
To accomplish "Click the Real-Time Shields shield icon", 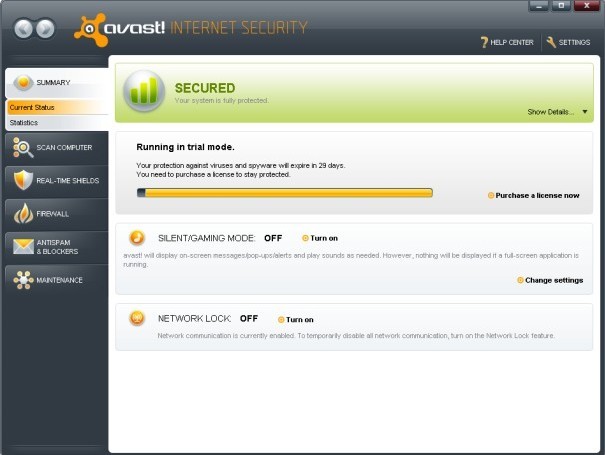I will (23, 180).
